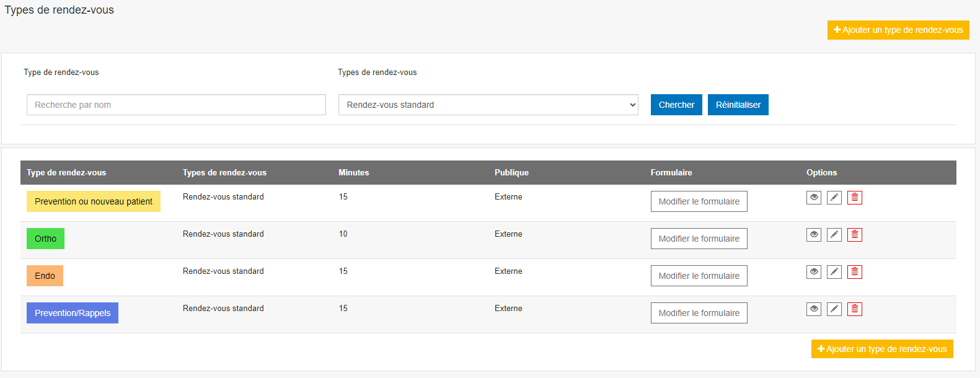Edit the Prevention/Rappels appointment type
The image size is (980, 378).
tap(834, 309)
